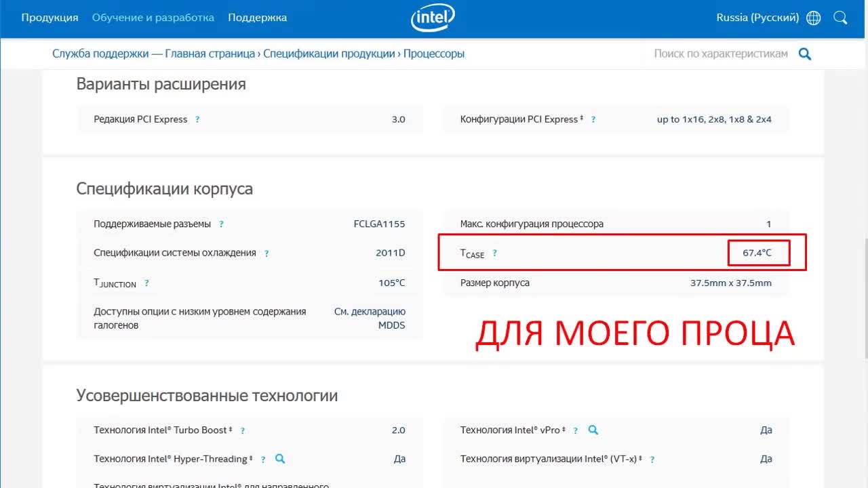Open help for Поддерживаемые разъемы
This screenshot has width=868, height=488.
tap(221, 224)
